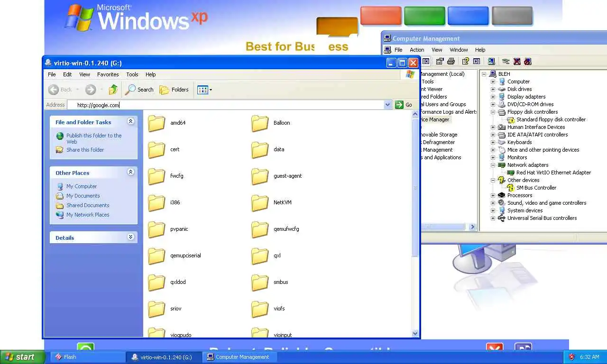
Task: Click Scan for hardware changes icon
Action: tap(491, 61)
